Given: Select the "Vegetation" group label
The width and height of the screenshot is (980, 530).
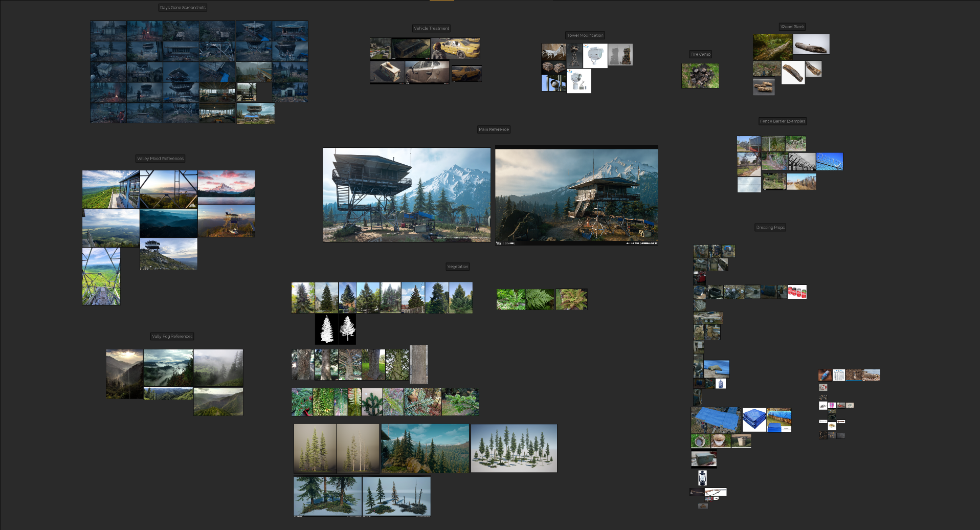Looking at the screenshot, I should click(458, 267).
